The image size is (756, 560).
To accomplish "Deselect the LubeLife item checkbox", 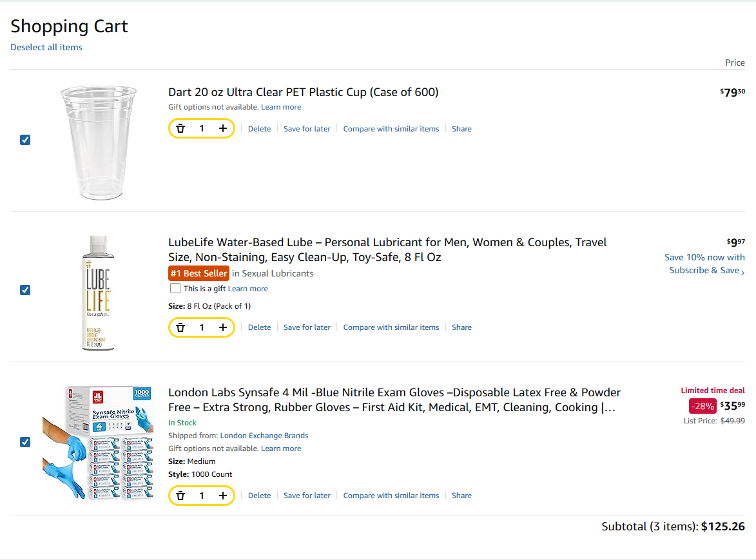I will coord(25,290).
